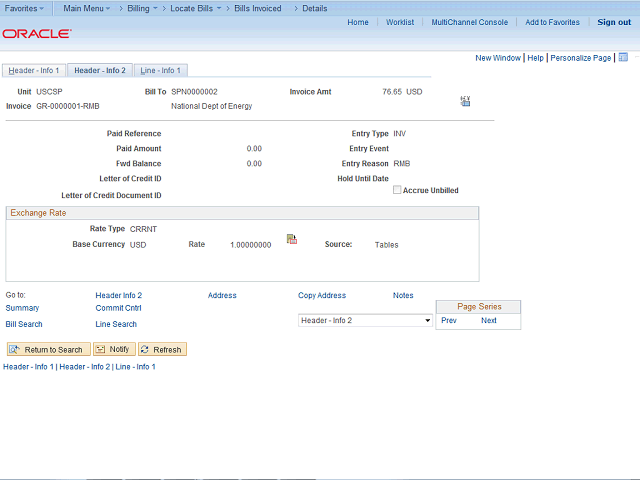Click the Line Search link
This screenshot has width=640, height=480.
coord(116,324)
